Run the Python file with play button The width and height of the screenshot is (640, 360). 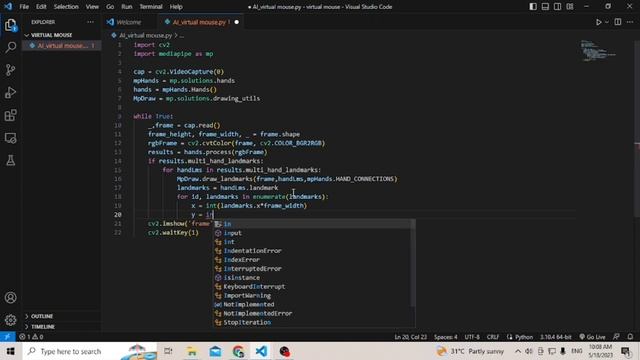[x=598, y=22]
